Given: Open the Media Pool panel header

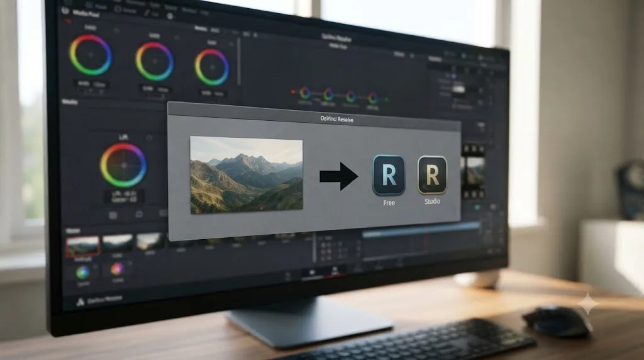Looking at the screenshot, I should pos(86,13).
